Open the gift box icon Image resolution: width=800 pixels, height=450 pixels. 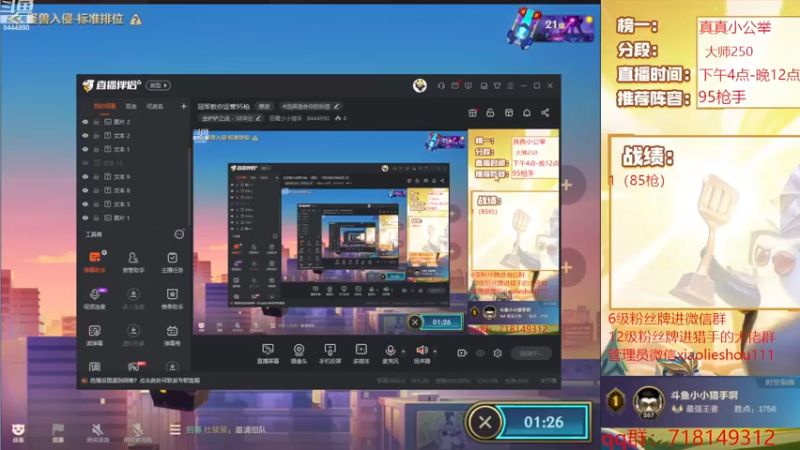coord(472,113)
